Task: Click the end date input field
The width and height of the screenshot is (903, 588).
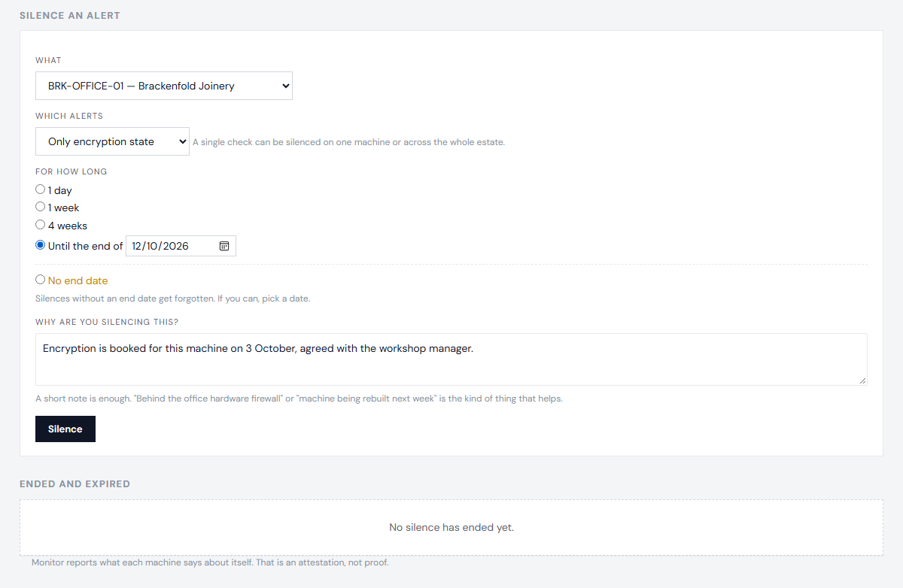Action: [x=181, y=246]
